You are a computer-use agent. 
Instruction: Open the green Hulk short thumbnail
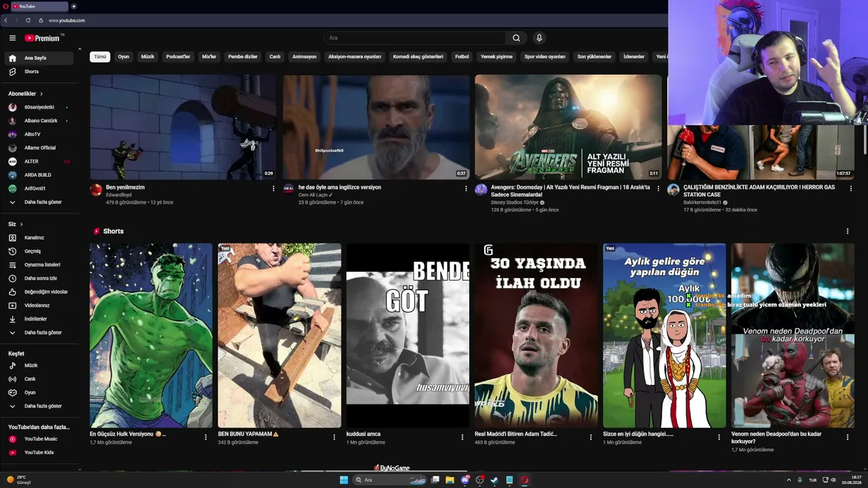point(151,335)
